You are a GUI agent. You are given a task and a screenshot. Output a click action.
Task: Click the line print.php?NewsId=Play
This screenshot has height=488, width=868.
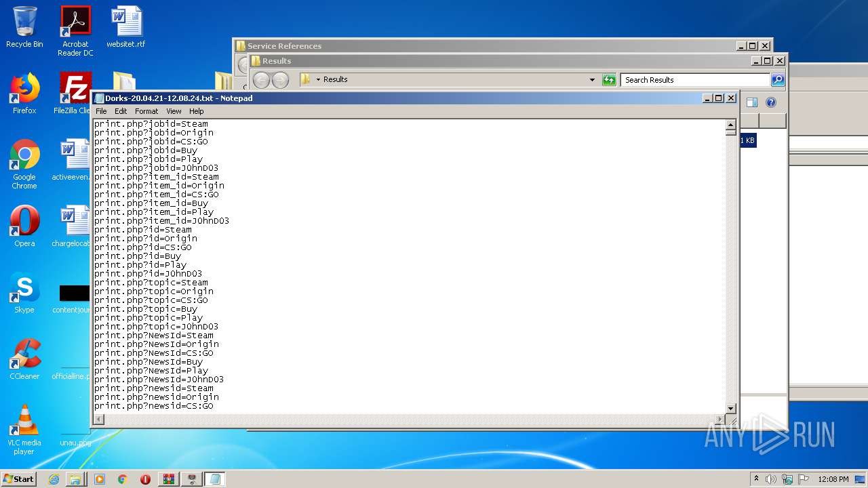pos(151,371)
